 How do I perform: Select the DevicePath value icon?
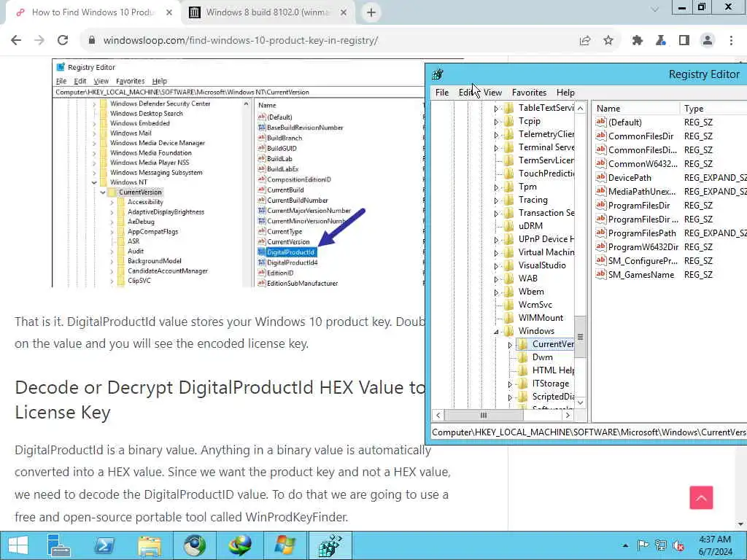[601, 177]
